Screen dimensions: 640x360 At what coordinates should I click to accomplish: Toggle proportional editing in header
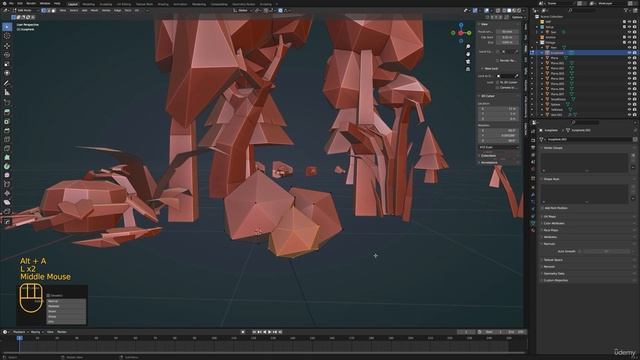click(280, 10)
